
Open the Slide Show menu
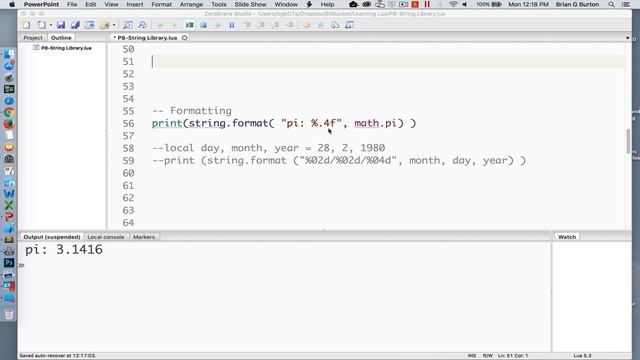point(250,4)
